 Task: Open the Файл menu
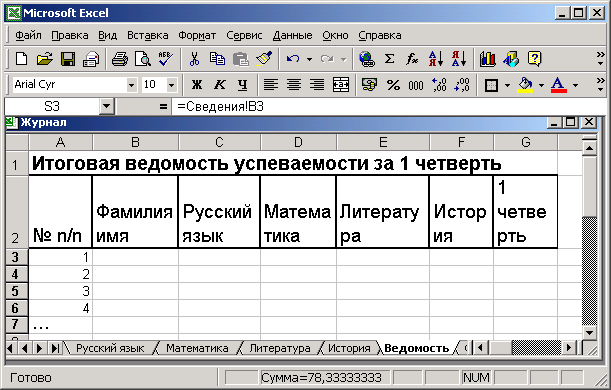28,35
